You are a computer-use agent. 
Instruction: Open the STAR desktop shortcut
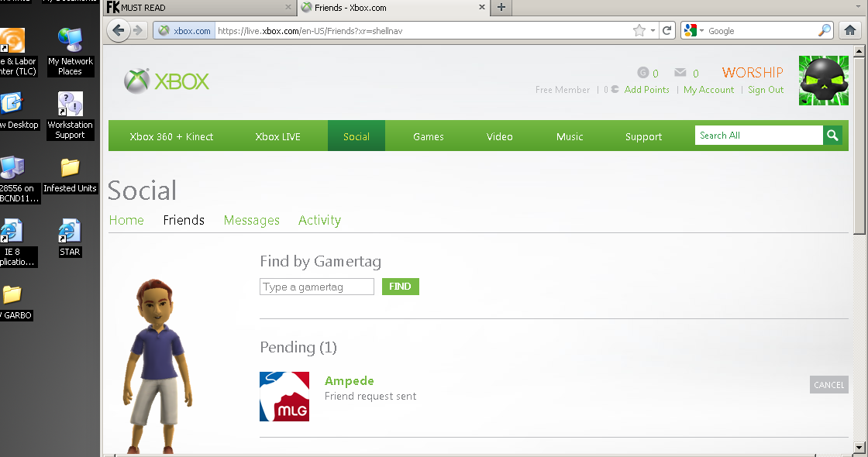coord(71,238)
